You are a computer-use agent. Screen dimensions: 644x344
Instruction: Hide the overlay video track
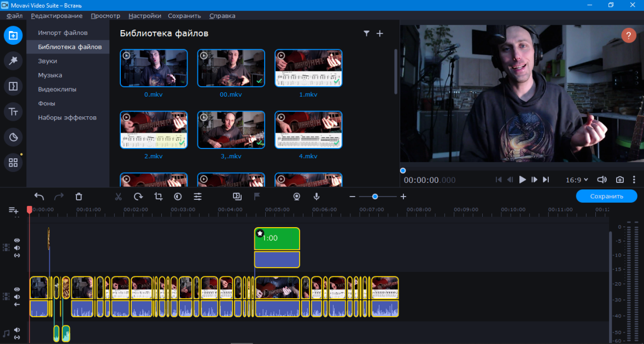click(x=17, y=241)
